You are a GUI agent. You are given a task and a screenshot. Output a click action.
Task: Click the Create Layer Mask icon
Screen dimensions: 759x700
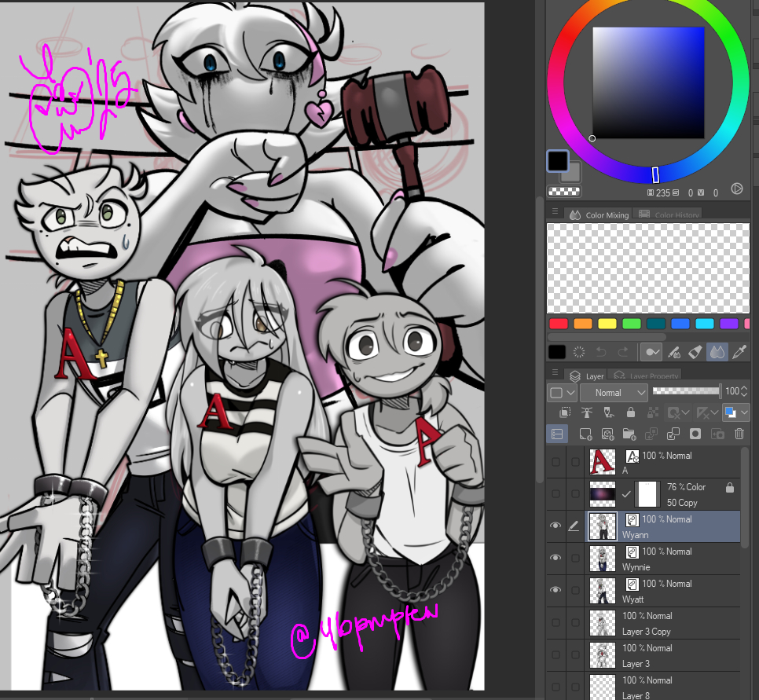coord(695,434)
